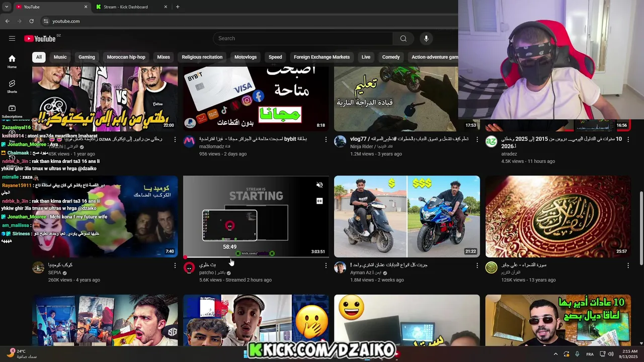Open the Quran 25:57 video thumbnail
The image size is (644, 362).
pyautogui.click(x=557, y=216)
